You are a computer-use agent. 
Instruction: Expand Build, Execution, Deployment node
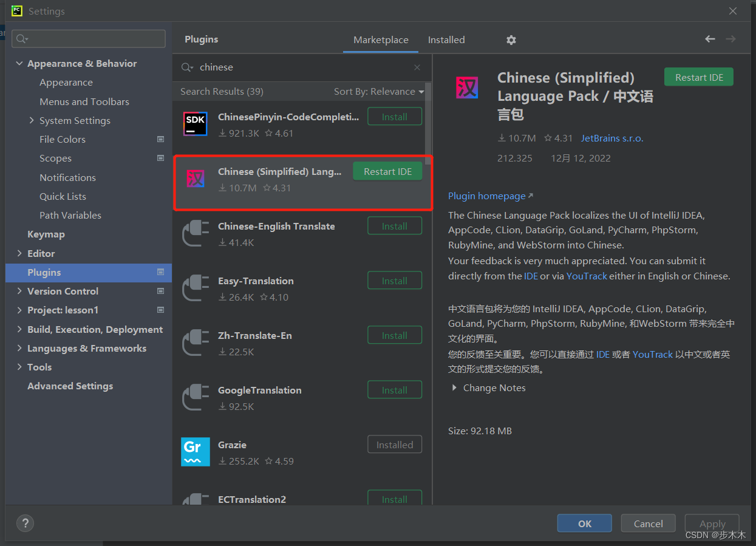[x=19, y=329]
